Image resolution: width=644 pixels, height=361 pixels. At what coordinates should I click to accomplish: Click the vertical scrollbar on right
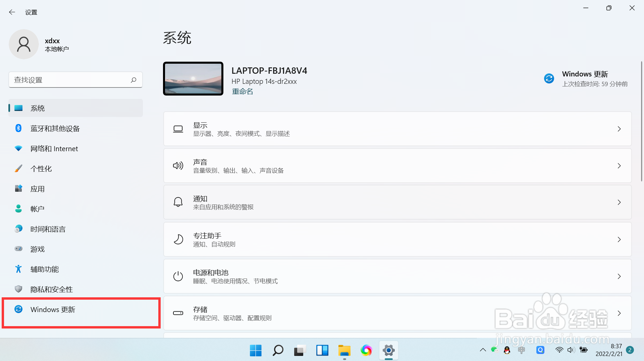[641, 121]
